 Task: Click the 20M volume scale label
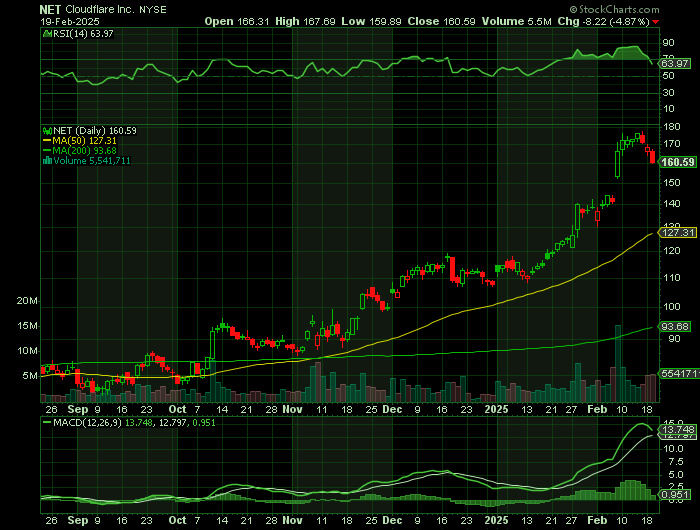[x=27, y=301]
